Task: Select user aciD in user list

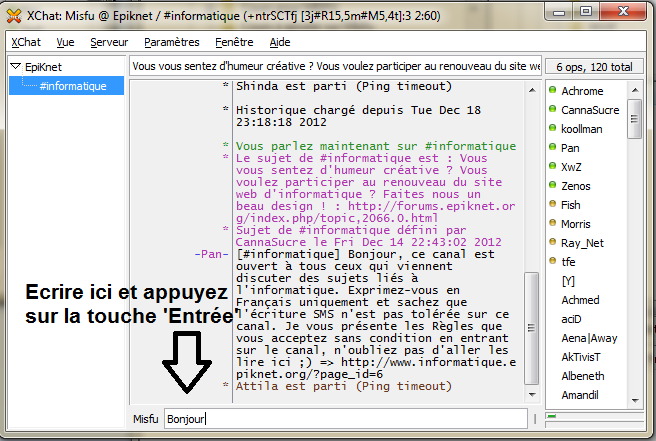Action: pos(571,319)
